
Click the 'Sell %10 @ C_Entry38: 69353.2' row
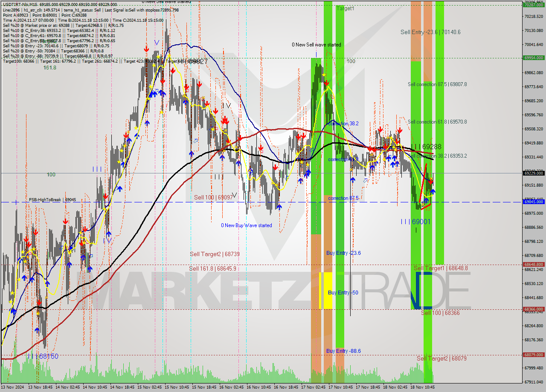click(x=59, y=30)
